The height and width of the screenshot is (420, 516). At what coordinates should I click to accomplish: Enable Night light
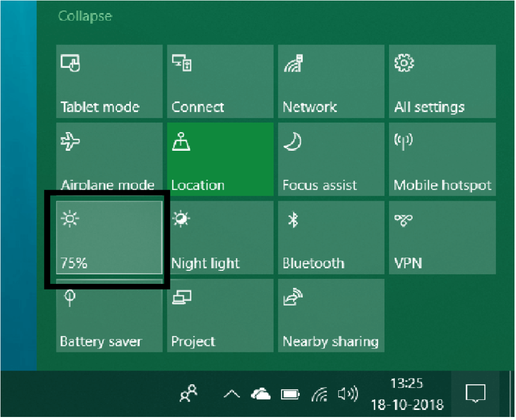click(220, 237)
